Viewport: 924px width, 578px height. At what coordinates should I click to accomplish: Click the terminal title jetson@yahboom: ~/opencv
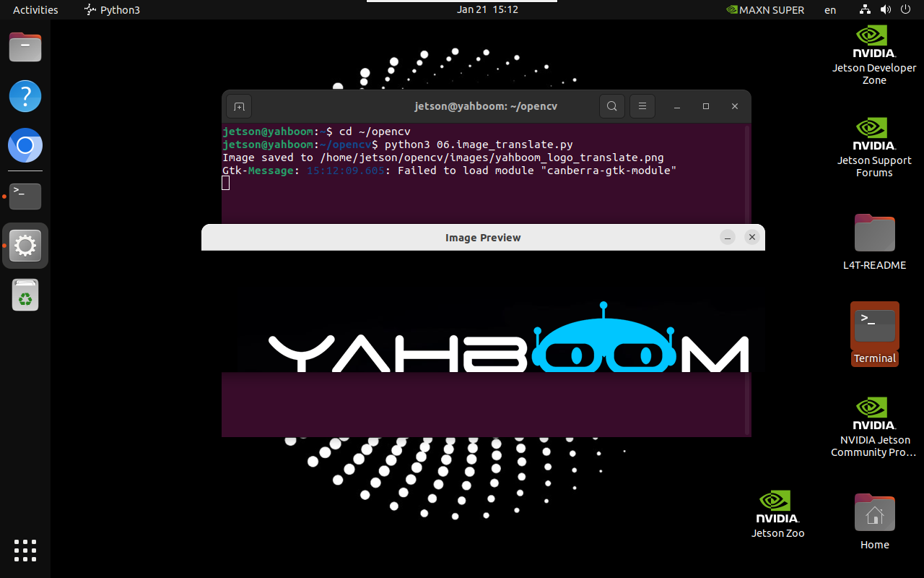tap(486, 106)
